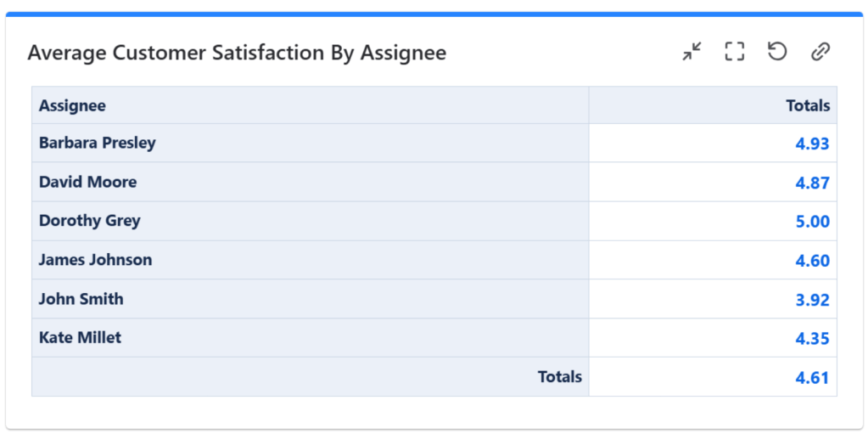This screenshot has width=868, height=434.
Task: Click John Smith's 3.92 value
Action: pos(812,300)
